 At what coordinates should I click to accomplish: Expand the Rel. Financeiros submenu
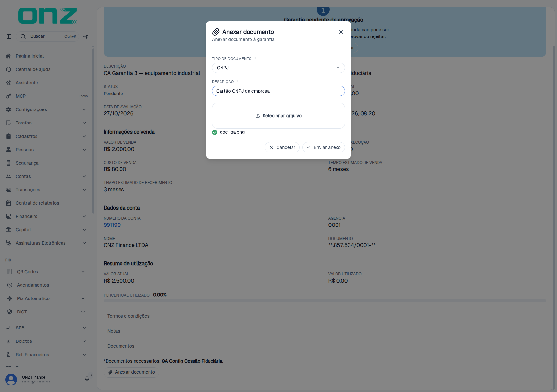[x=84, y=355]
